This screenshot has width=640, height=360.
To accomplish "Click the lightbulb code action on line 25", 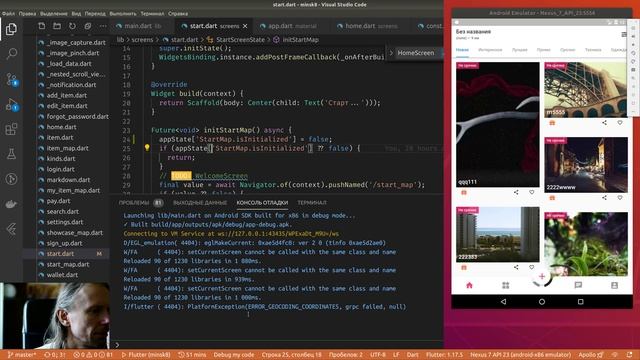I will click(147, 147).
